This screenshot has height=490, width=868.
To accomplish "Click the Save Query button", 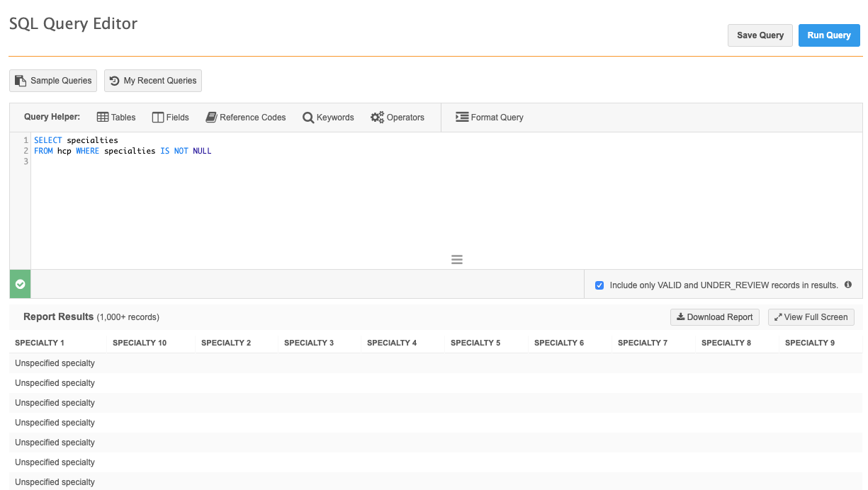I will click(x=760, y=35).
